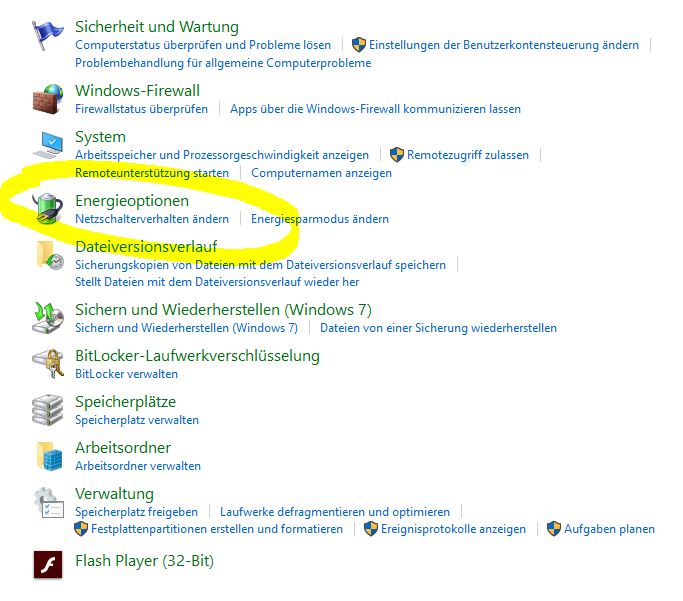Click Speicherplatz verwalten
683x601 pixels.
tap(137, 420)
